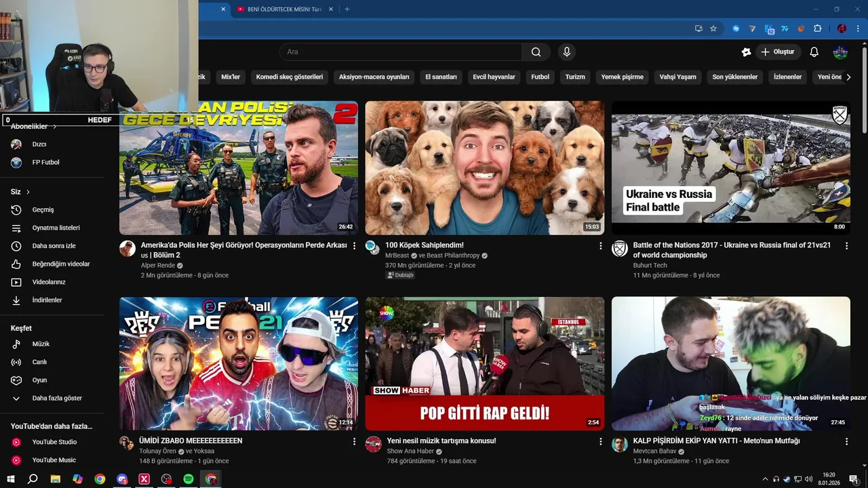Viewport: 868px width, 488px height.
Task: Play the MrBeast puppies video thumbnail
Action: pyautogui.click(x=484, y=168)
